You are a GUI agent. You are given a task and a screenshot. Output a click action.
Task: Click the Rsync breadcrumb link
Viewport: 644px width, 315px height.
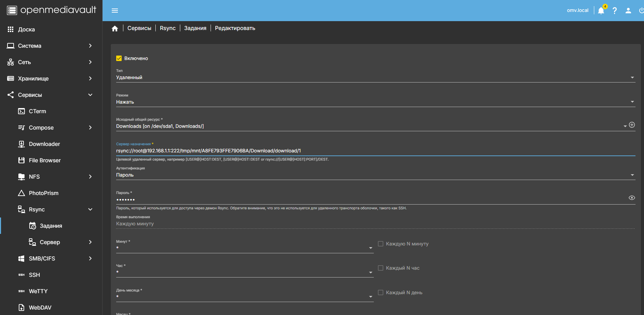click(168, 28)
